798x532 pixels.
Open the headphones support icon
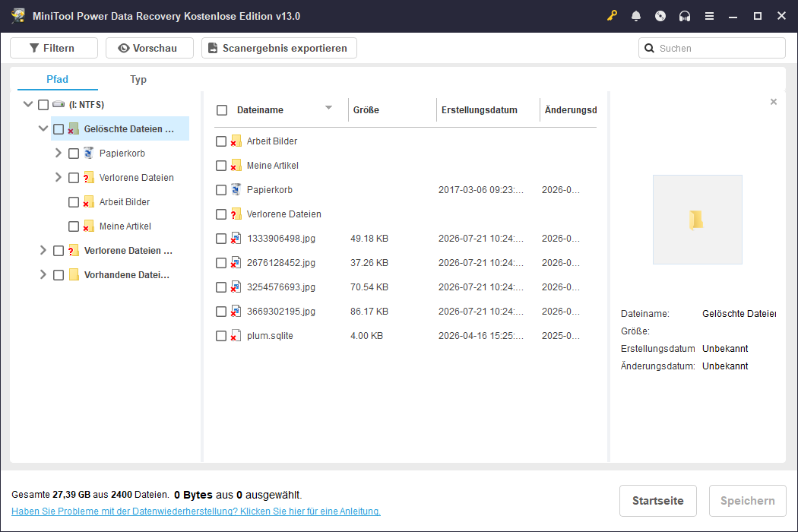[685, 16]
